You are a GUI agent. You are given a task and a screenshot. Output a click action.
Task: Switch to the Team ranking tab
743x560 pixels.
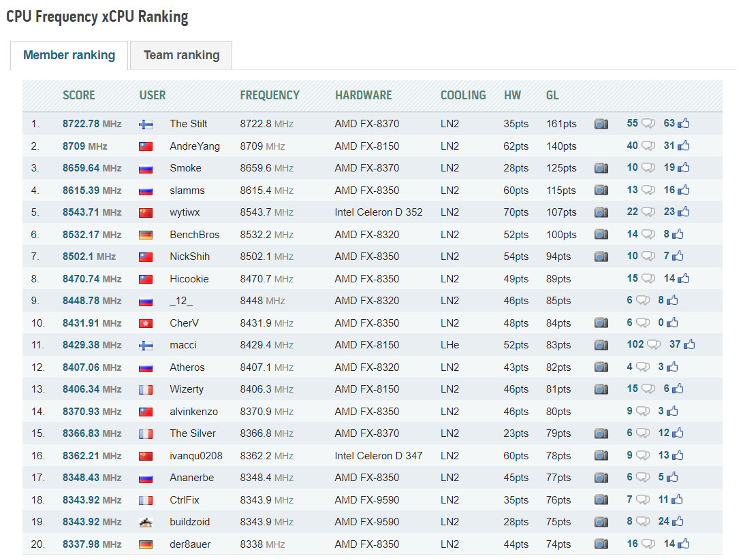[x=181, y=55]
